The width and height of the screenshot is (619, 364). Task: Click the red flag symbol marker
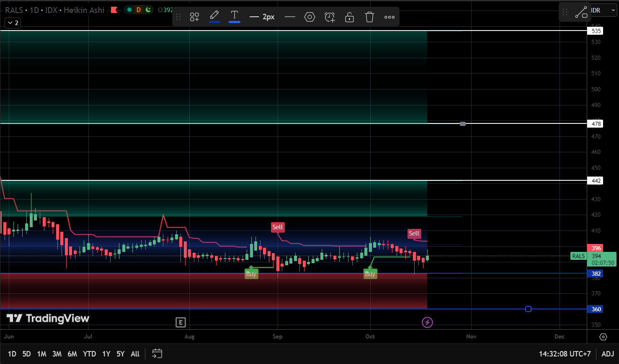point(114,10)
